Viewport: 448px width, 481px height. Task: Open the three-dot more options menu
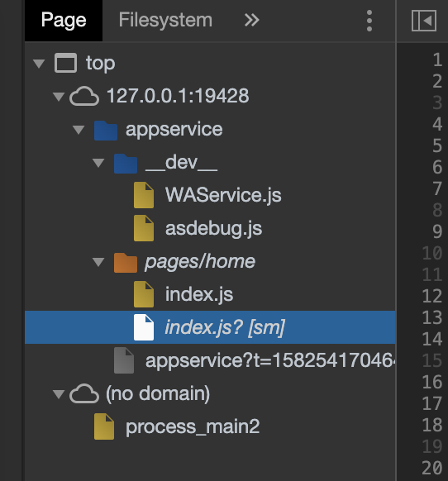[369, 21]
